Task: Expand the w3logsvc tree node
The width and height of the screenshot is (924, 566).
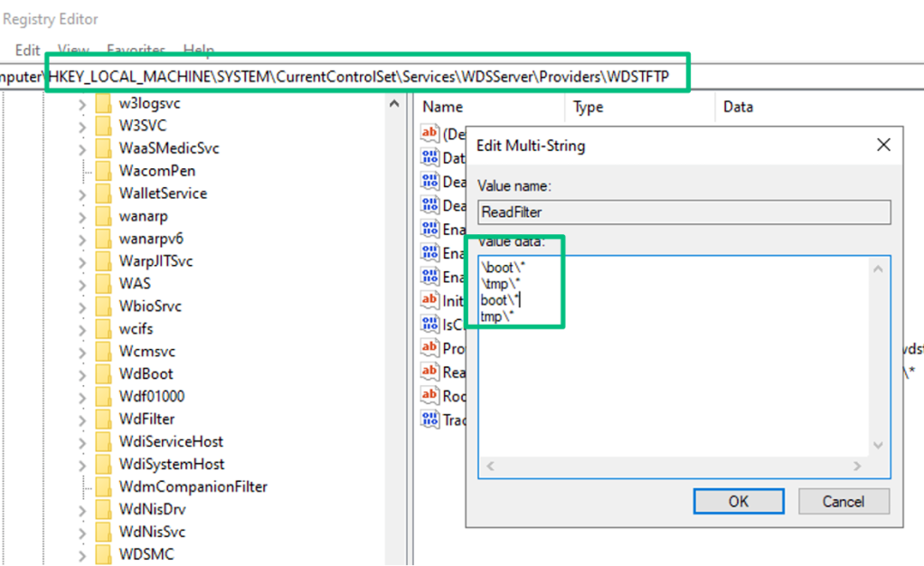Action: 82,104
